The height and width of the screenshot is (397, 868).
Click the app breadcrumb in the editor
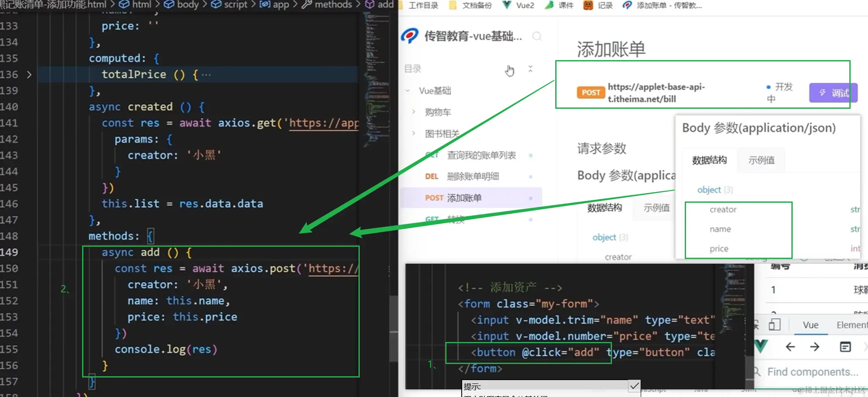274,5
